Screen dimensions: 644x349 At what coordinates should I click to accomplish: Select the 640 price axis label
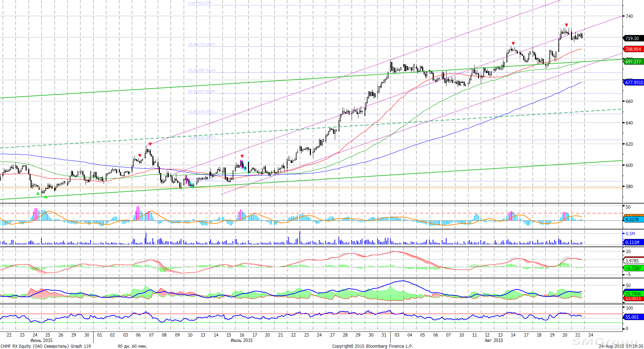[629, 123]
